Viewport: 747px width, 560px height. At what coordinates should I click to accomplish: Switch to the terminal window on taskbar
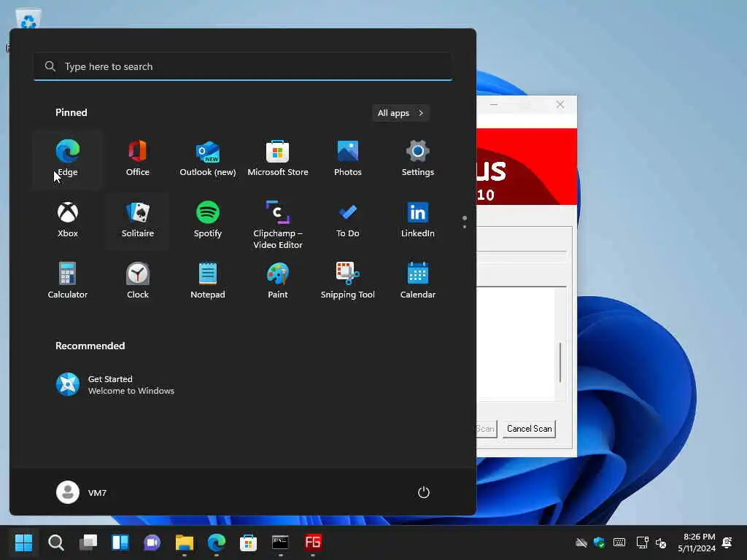tap(280, 542)
